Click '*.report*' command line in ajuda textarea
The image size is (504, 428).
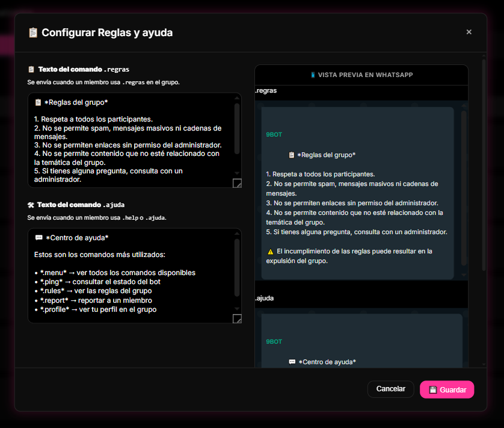(x=93, y=300)
